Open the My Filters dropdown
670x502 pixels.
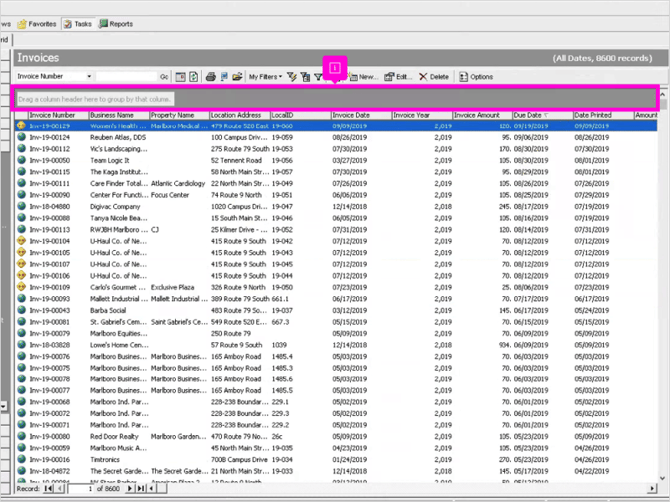(x=265, y=77)
